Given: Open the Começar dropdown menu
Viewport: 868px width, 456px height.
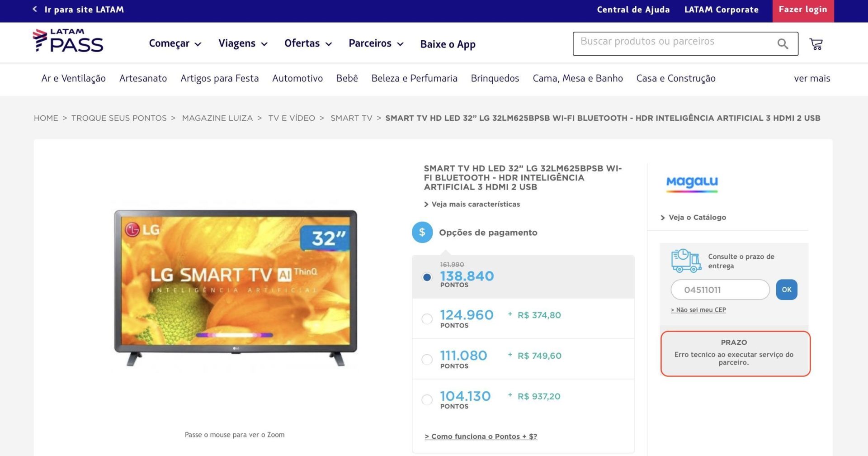Looking at the screenshot, I should pos(175,43).
